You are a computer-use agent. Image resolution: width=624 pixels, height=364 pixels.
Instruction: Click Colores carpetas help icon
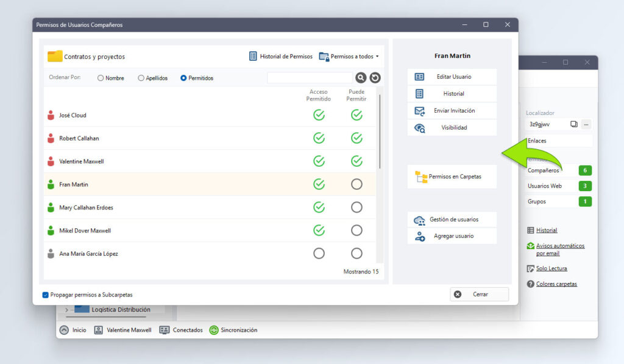531,284
